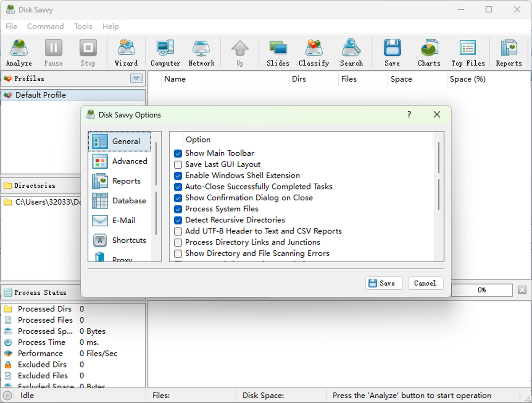
Task: Enable the Save Last GUI Layout option
Action: pos(178,164)
